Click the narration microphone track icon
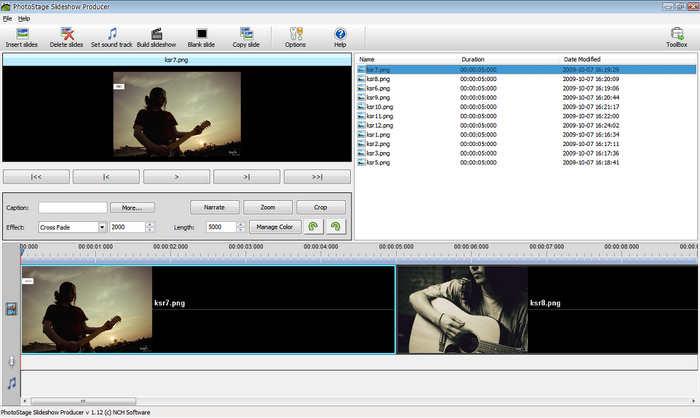This screenshot has width=700, height=418. point(11,361)
